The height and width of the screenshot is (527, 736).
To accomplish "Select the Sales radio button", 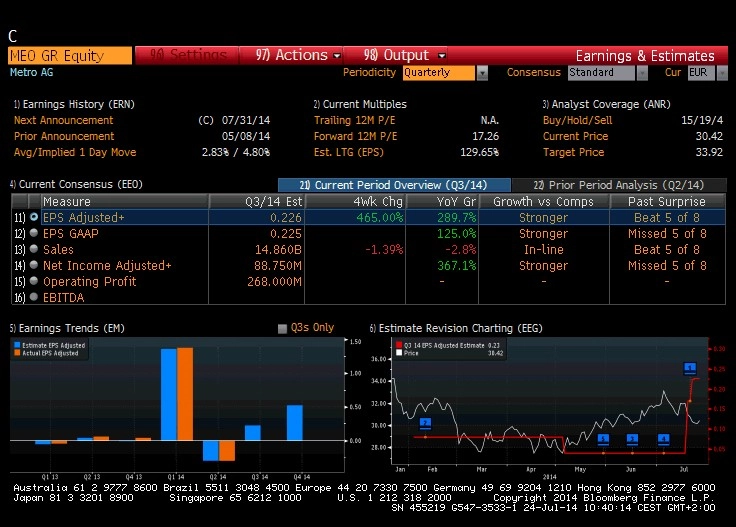I will [x=34, y=249].
